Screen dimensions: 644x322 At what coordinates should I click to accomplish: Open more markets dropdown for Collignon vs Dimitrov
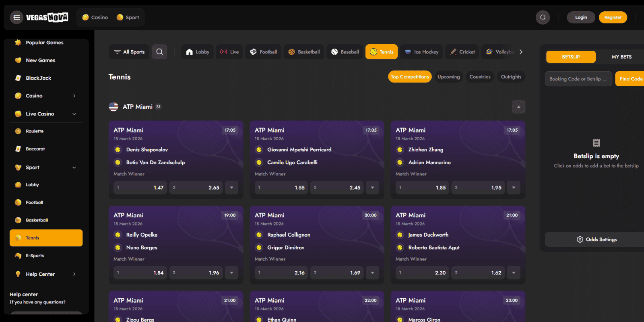pyautogui.click(x=372, y=272)
